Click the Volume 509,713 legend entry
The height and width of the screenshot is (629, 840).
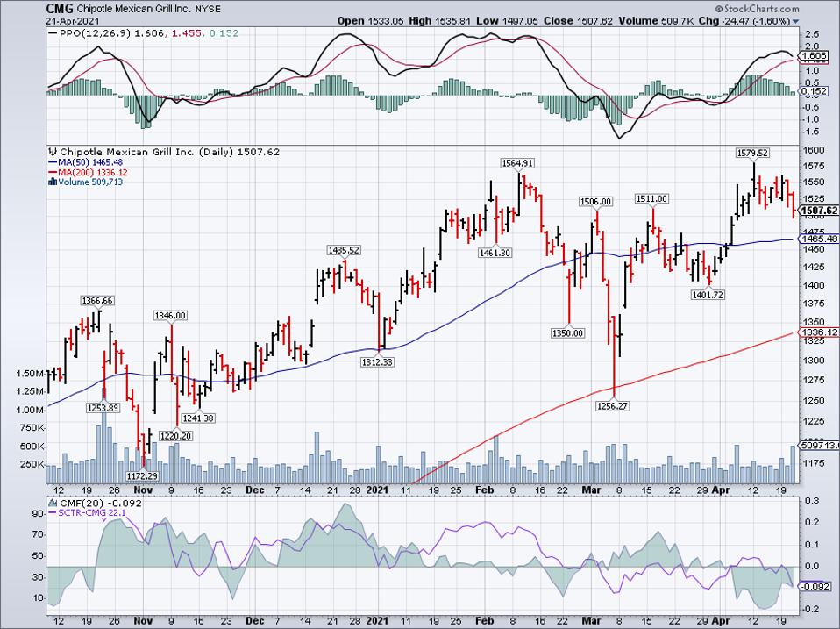click(90, 182)
